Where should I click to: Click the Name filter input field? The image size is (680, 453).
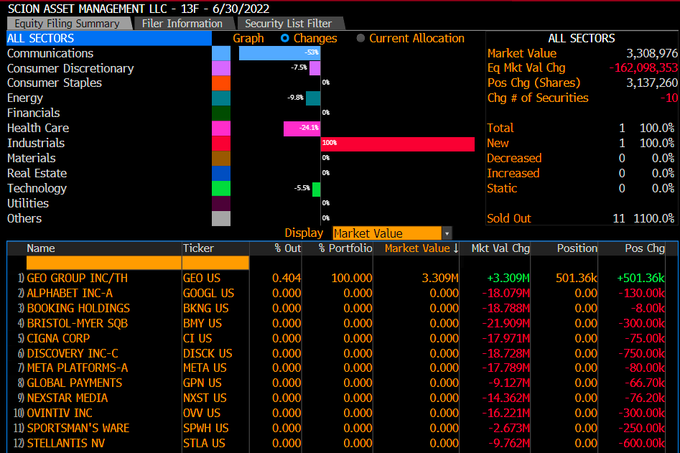coord(104,263)
